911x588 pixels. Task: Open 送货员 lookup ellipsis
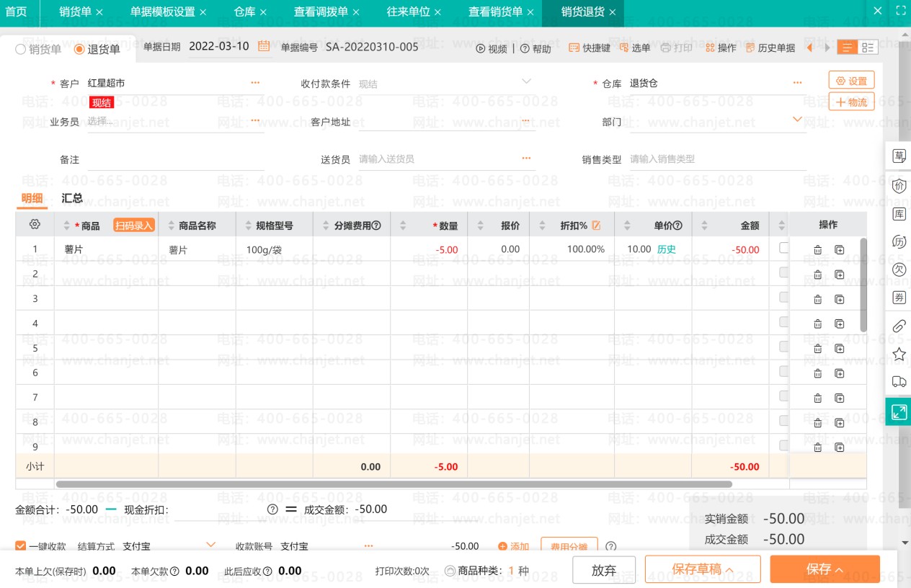coord(526,158)
